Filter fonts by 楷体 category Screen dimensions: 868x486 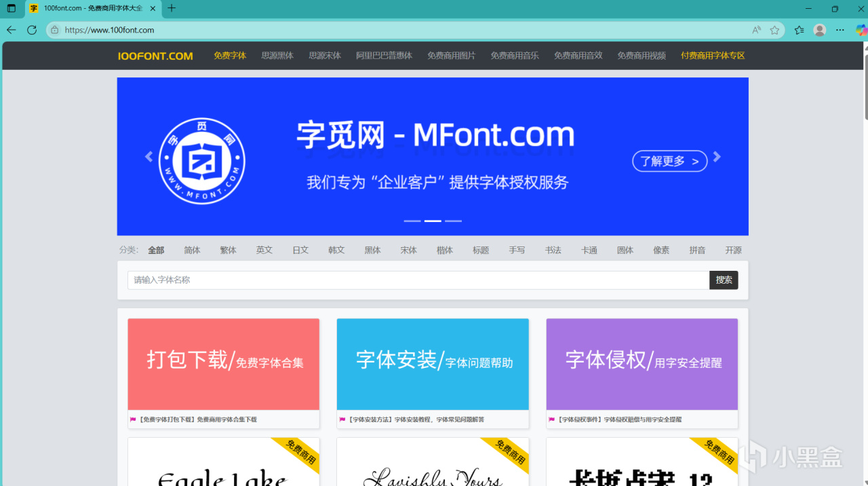click(445, 250)
